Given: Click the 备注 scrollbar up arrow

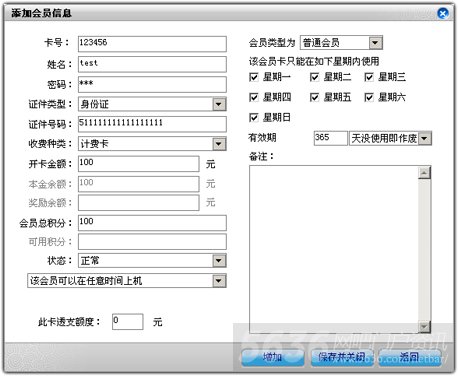Looking at the screenshot, I should (424, 173).
